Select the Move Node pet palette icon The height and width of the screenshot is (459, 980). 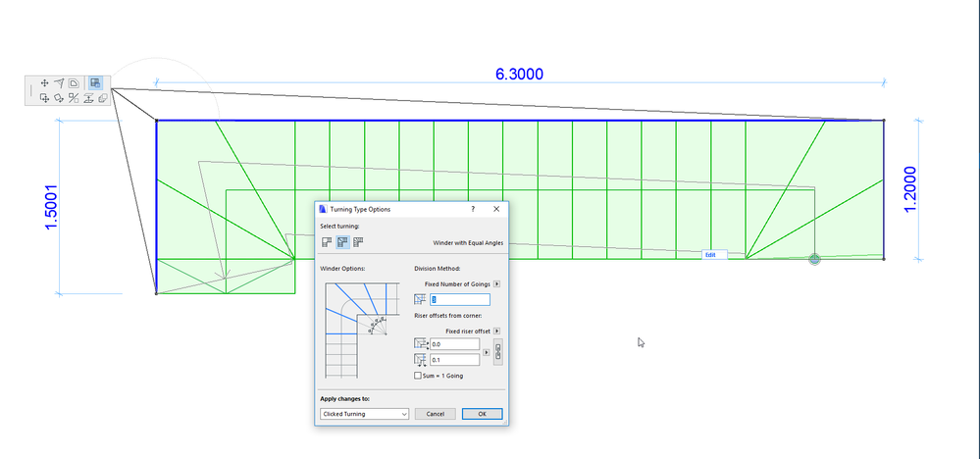(45, 82)
